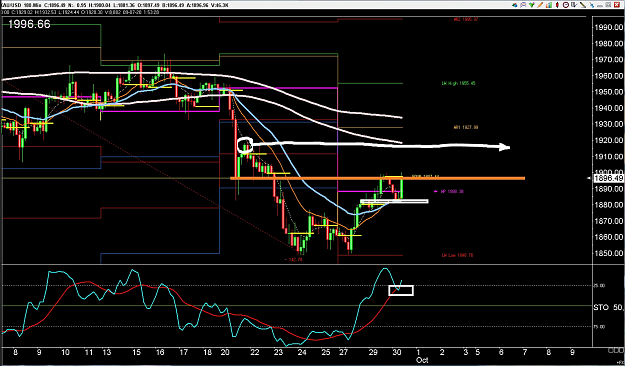Click the 1920.00 price axis label
The width and height of the screenshot is (625, 366).
608,140
